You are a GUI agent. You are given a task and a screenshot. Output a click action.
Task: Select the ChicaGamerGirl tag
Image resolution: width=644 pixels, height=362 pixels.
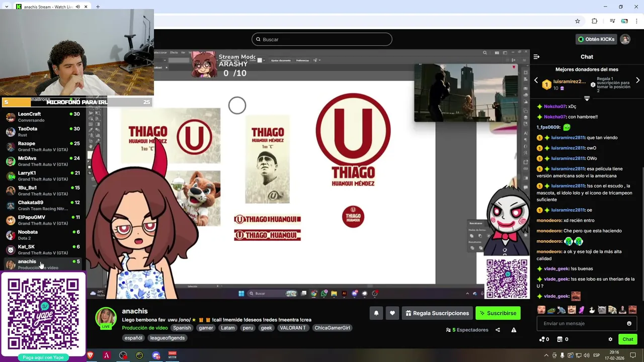pos(332,328)
